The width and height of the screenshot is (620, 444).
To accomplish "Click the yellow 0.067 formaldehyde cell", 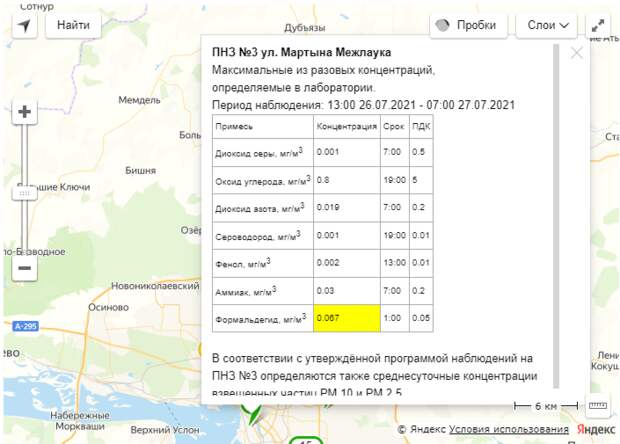I will coord(346,319).
